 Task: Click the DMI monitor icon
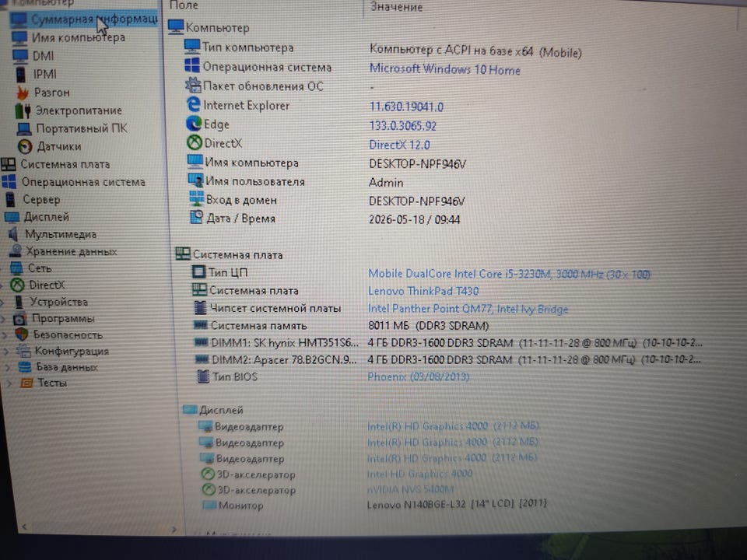tap(20, 56)
